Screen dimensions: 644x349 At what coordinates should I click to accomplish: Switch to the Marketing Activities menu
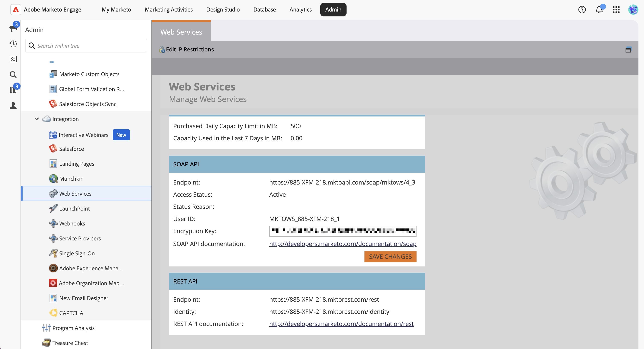tap(169, 10)
